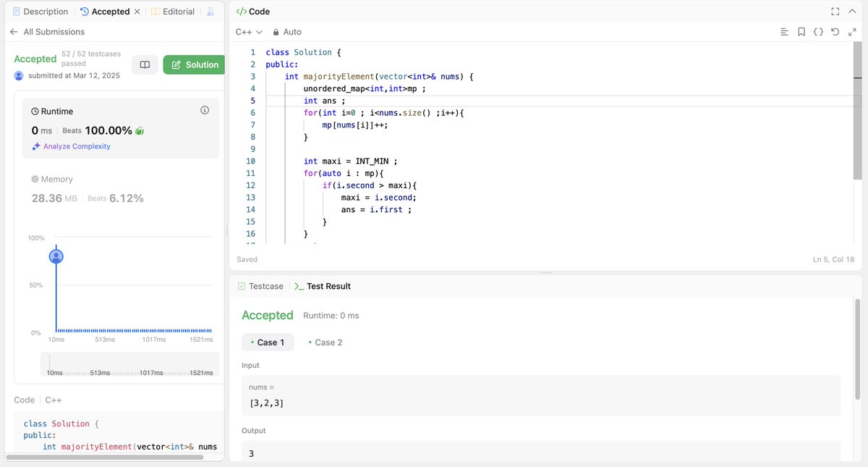
Task: Toggle fullscreen mode for the Code panel
Action: pyautogui.click(x=835, y=12)
